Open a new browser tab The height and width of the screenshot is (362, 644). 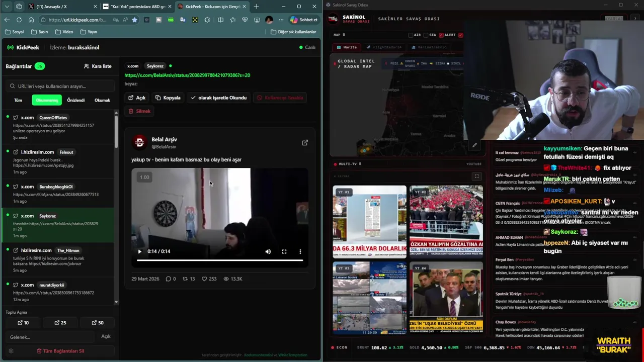point(256,7)
